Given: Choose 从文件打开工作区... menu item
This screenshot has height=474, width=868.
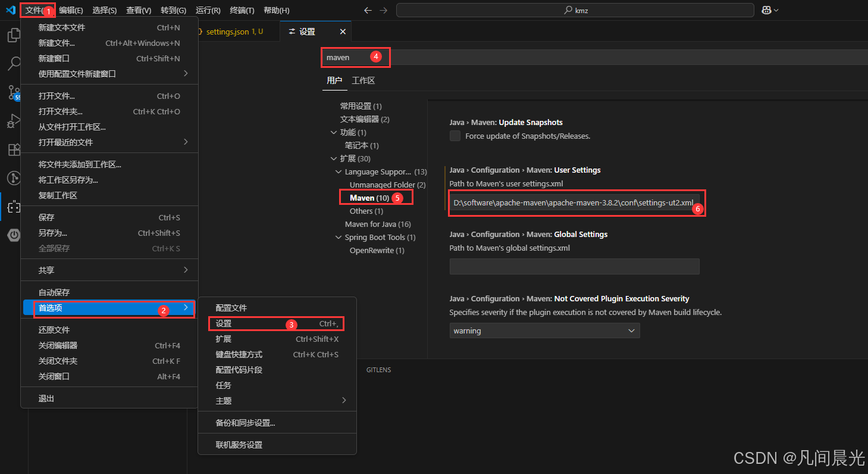Looking at the screenshot, I should pyautogui.click(x=109, y=127).
